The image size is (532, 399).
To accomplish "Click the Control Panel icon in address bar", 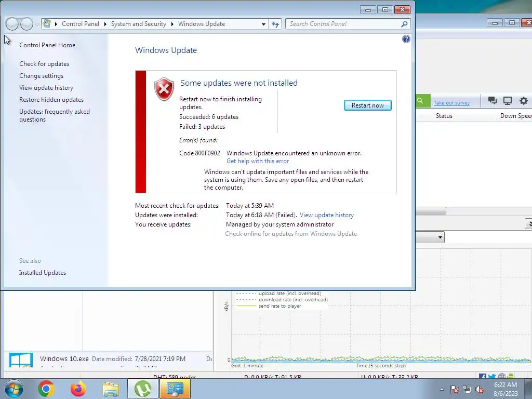I will (x=47, y=24).
